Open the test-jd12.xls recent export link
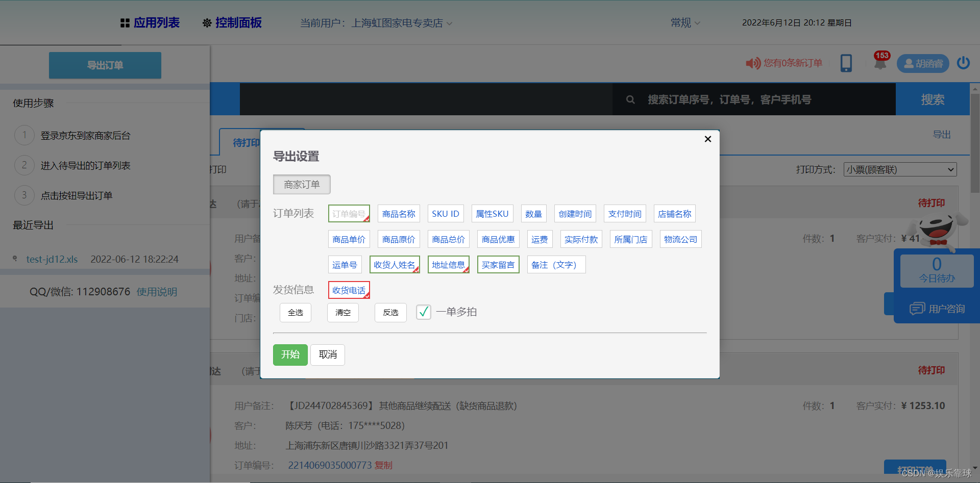 (x=52, y=259)
